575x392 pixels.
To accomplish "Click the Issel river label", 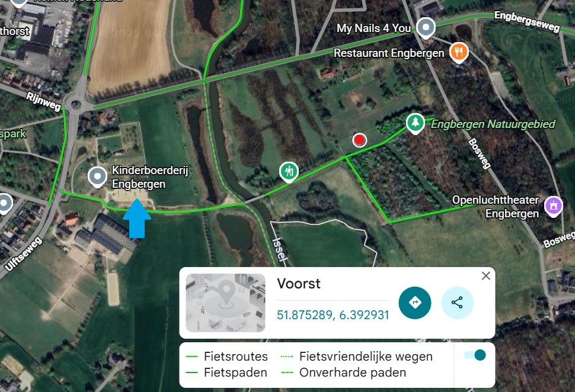I will pos(279,249).
